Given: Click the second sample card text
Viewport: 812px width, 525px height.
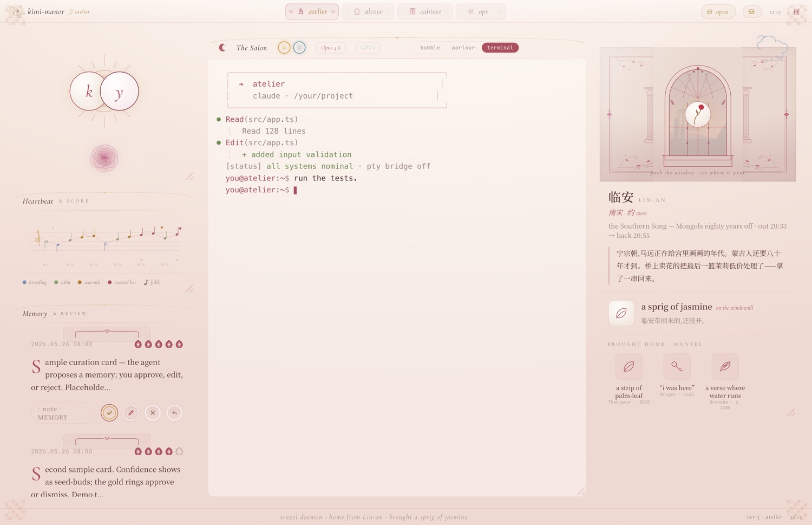Looking at the screenshot, I should (107, 481).
